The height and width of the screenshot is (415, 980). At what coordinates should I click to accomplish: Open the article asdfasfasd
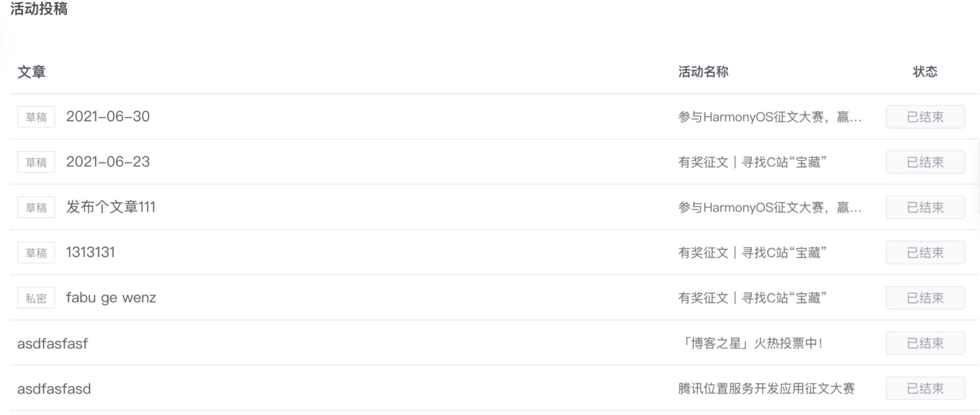coord(54,389)
